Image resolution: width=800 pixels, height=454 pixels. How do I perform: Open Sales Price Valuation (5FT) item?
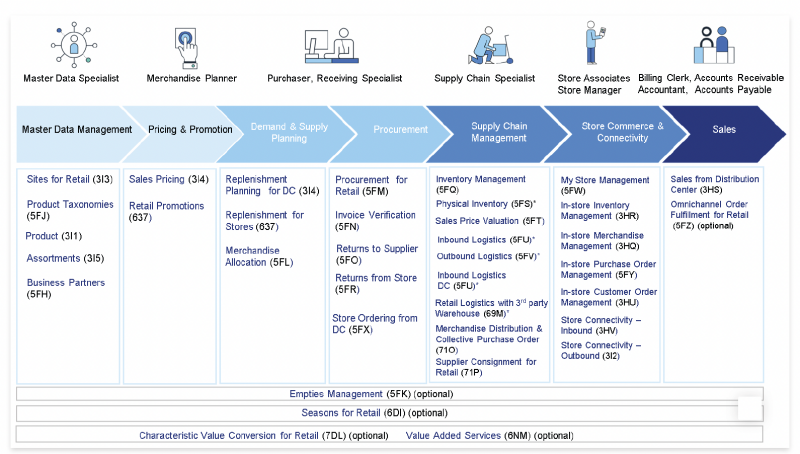pyautogui.click(x=489, y=221)
